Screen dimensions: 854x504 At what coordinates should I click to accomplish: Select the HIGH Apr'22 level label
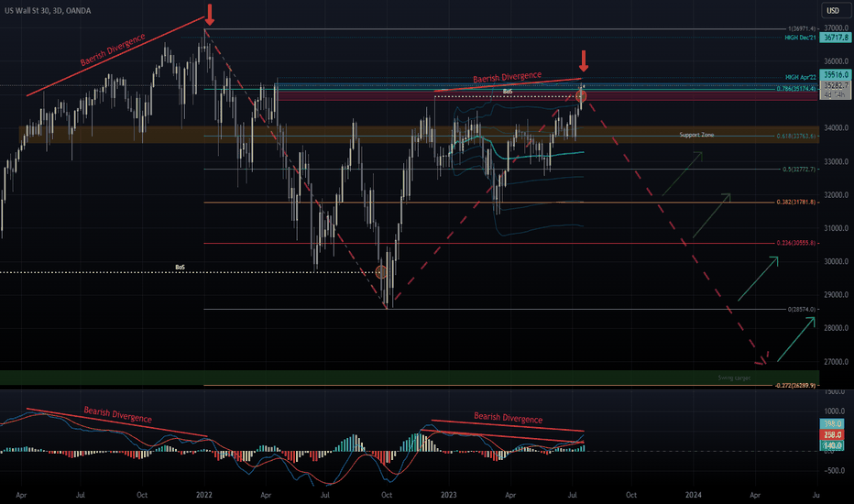(801, 77)
